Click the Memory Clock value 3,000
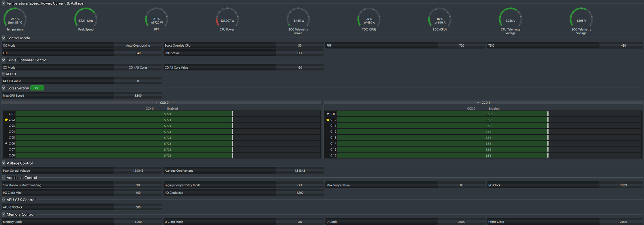This screenshot has height=225, width=644. click(138, 222)
